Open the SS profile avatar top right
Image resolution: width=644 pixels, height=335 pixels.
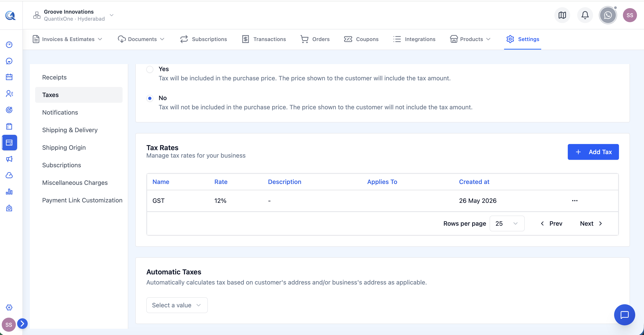click(x=630, y=15)
